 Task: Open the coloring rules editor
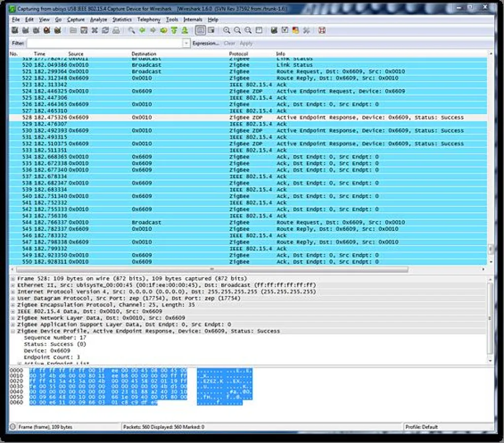295,31
